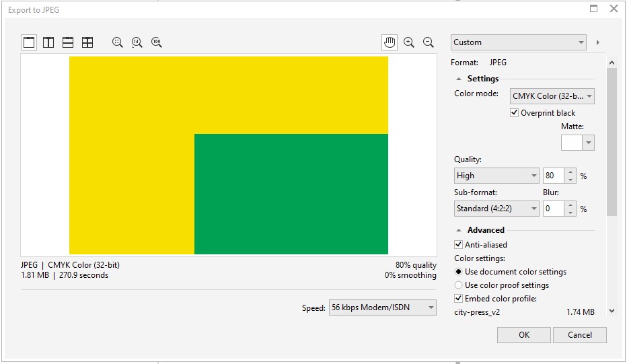Collapse the Settings section
This screenshot has width=627, height=364.
pyautogui.click(x=459, y=79)
